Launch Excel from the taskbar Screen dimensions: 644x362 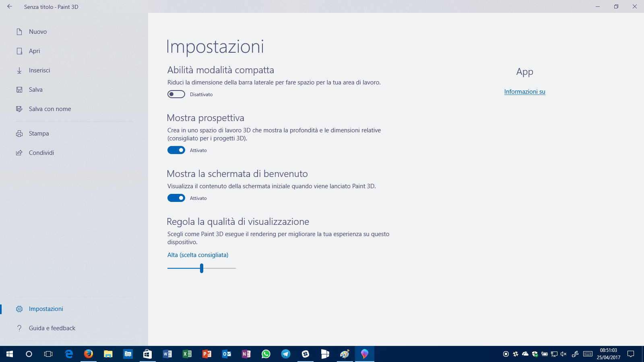pos(187,354)
